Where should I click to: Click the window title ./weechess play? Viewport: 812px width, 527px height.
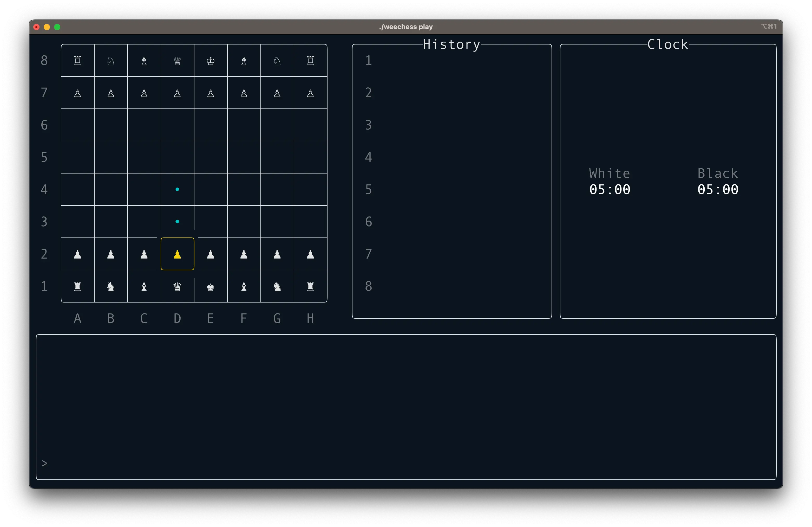click(406, 27)
